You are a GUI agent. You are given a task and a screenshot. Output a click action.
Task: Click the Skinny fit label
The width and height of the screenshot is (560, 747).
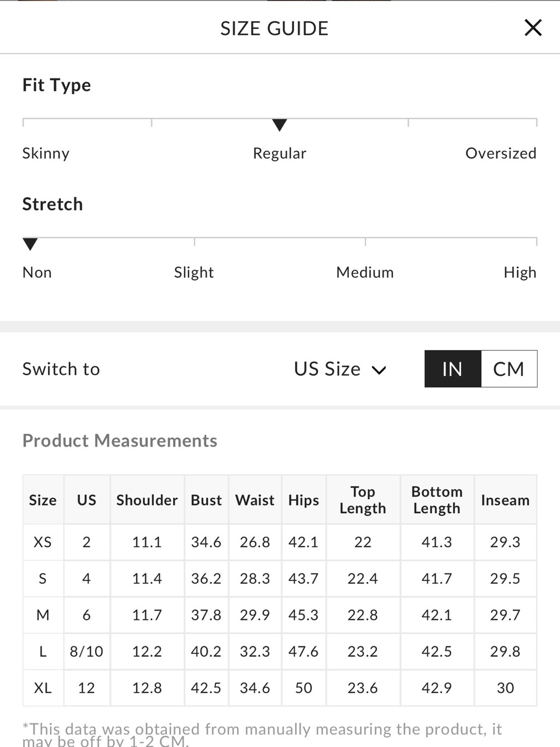click(x=46, y=153)
